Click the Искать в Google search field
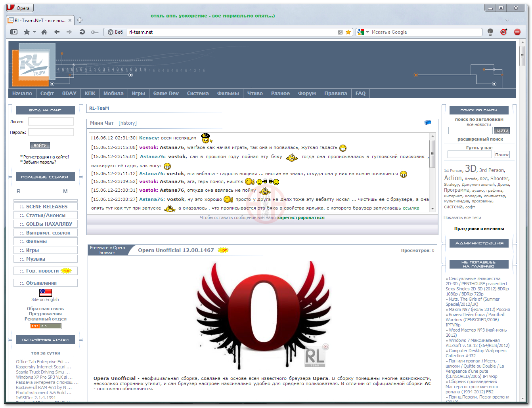 click(x=426, y=32)
